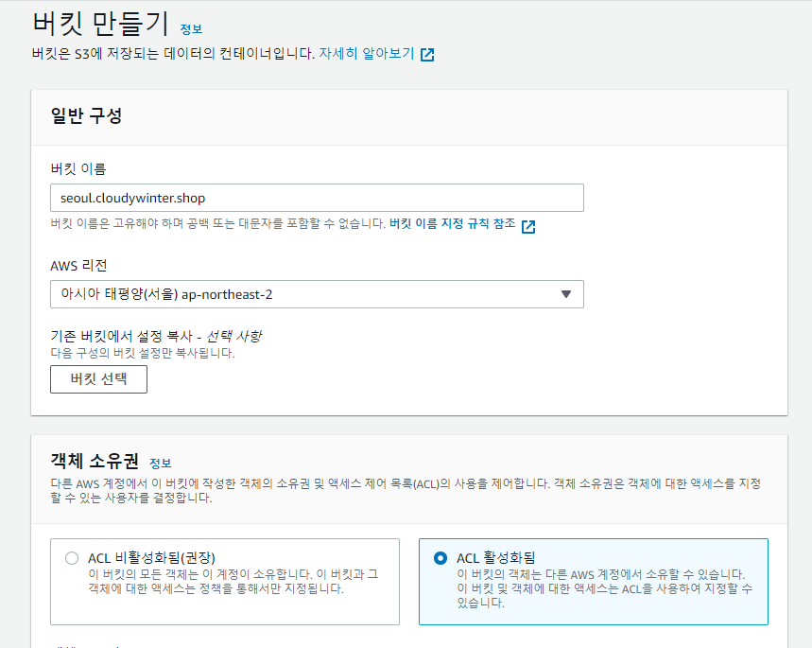This screenshot has width=812, height=648.
Task: Click the AWS 리전 label text
Action: 78,266
